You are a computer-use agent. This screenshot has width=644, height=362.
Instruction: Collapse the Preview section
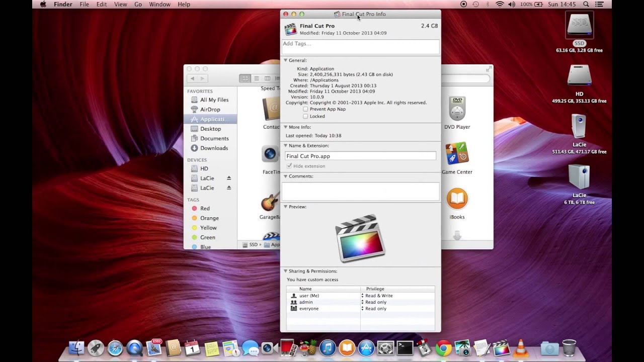285,207
